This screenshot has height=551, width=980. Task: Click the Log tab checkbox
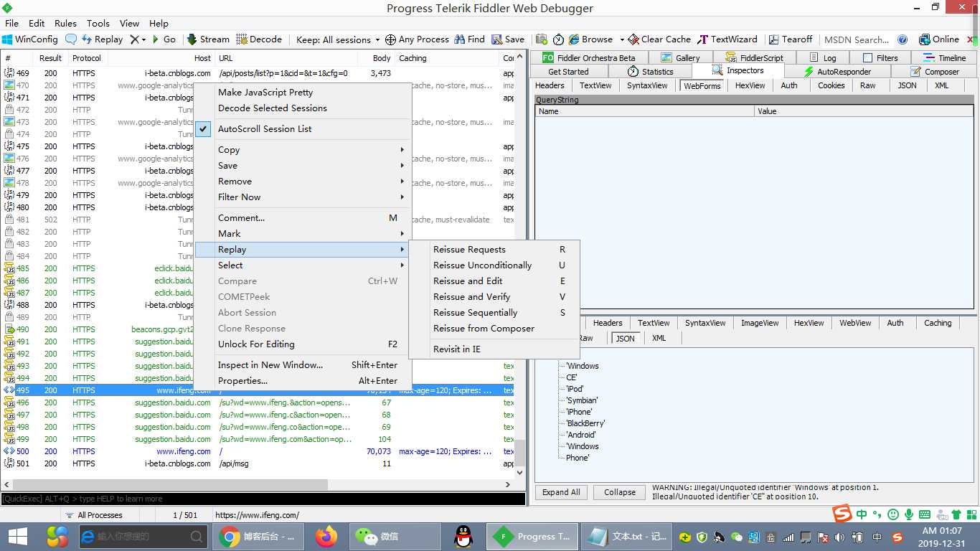click(x=814, y=58)
